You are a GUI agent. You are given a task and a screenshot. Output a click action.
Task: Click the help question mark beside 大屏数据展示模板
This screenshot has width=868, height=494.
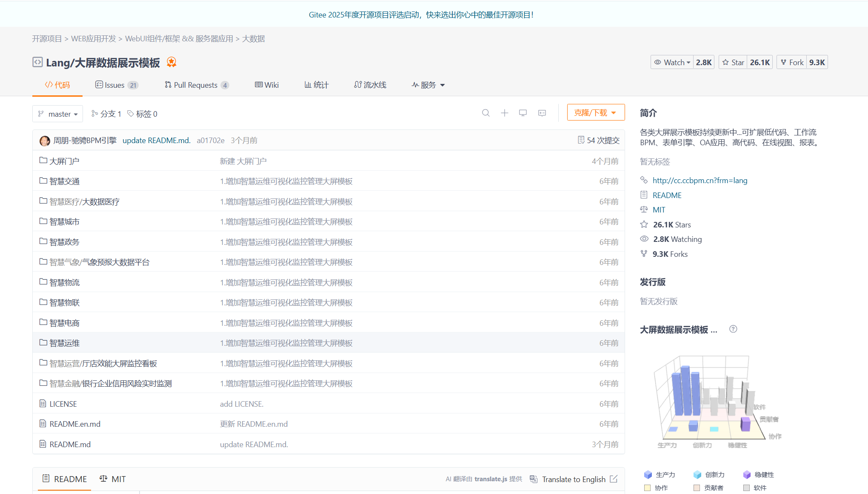(733, 329)
